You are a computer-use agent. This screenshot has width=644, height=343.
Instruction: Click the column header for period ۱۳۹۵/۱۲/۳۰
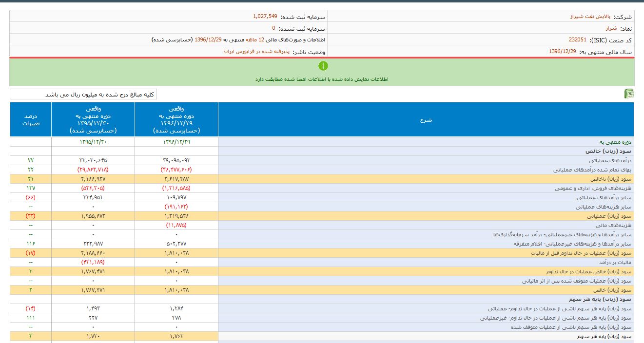[93, 119]
